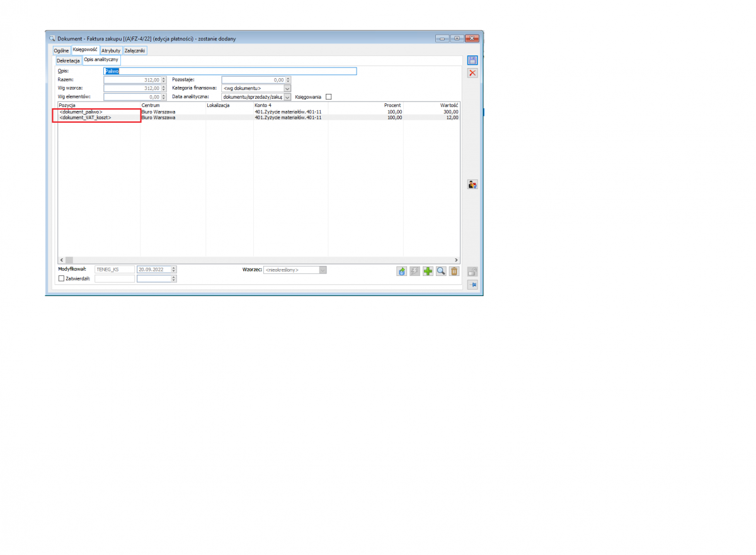Click the people icon on right sidebar

[472, 185]
